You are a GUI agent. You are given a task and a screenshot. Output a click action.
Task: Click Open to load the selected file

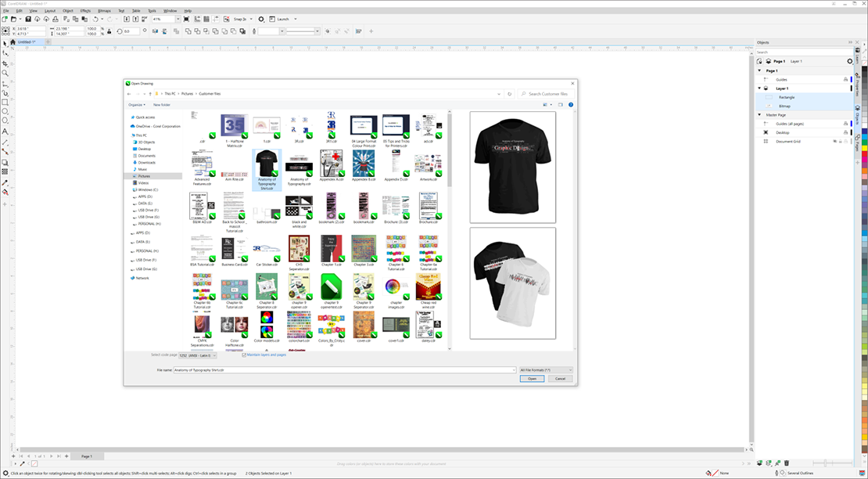(x=530, y=379)
